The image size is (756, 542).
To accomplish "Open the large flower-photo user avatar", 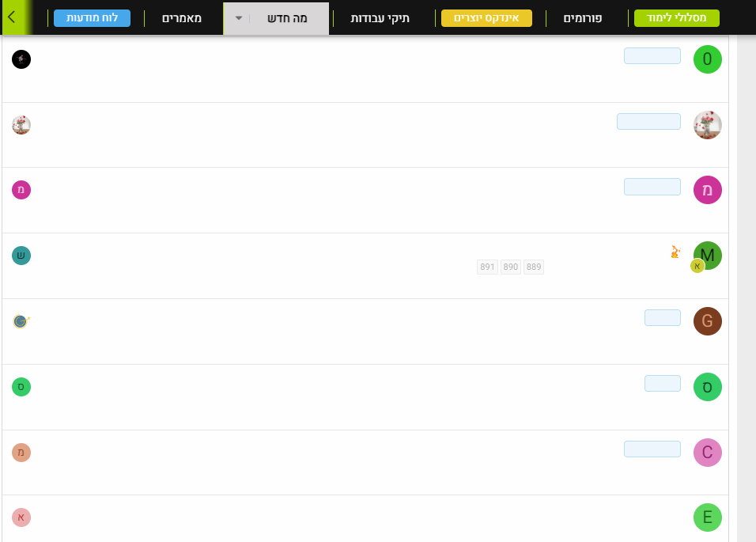I will point(707,125).
